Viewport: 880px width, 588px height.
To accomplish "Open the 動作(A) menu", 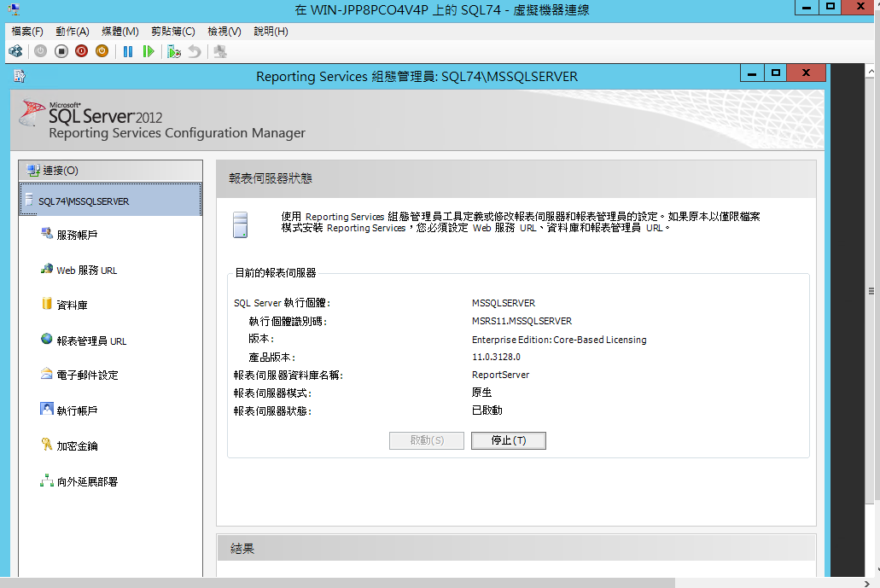I will coord(73,32).
